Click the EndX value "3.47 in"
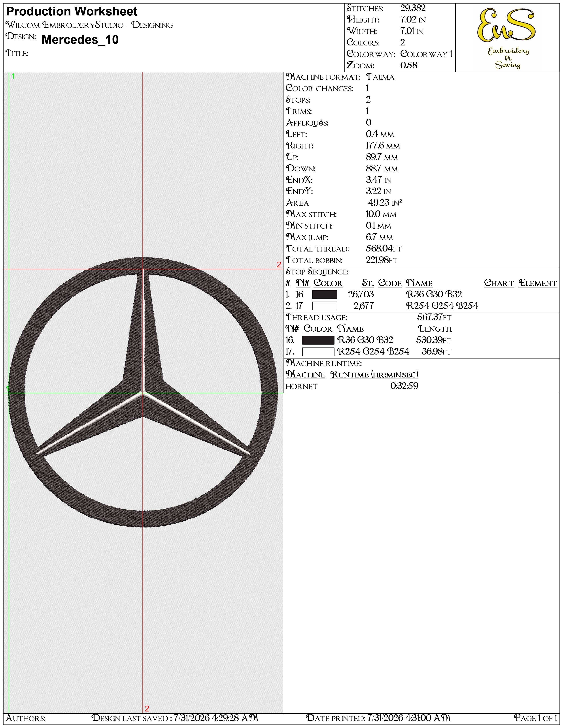The width and height of the screenshot is (563, 728). pyautogui.click(x=379, y=180)
